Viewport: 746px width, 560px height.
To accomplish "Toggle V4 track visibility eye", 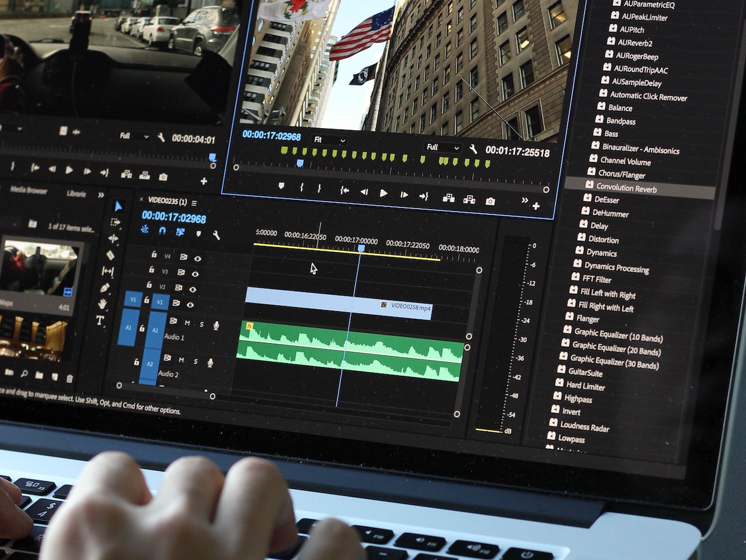I will [x=198, y=258].
